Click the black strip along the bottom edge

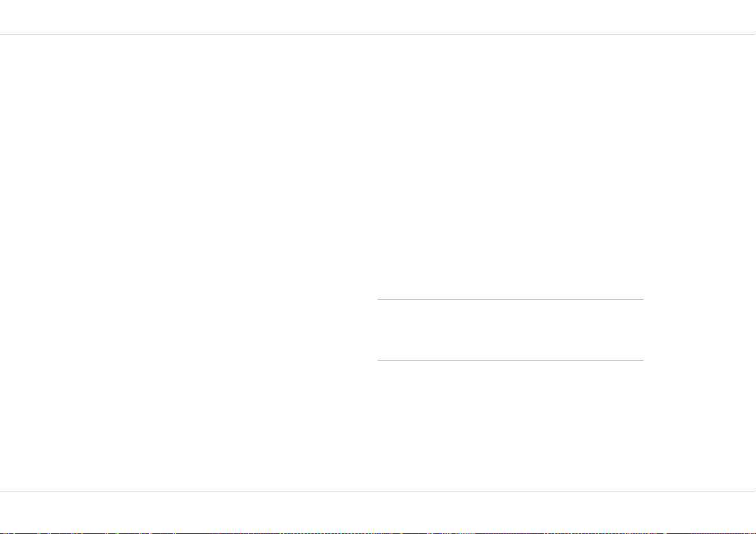pos(378,533)
